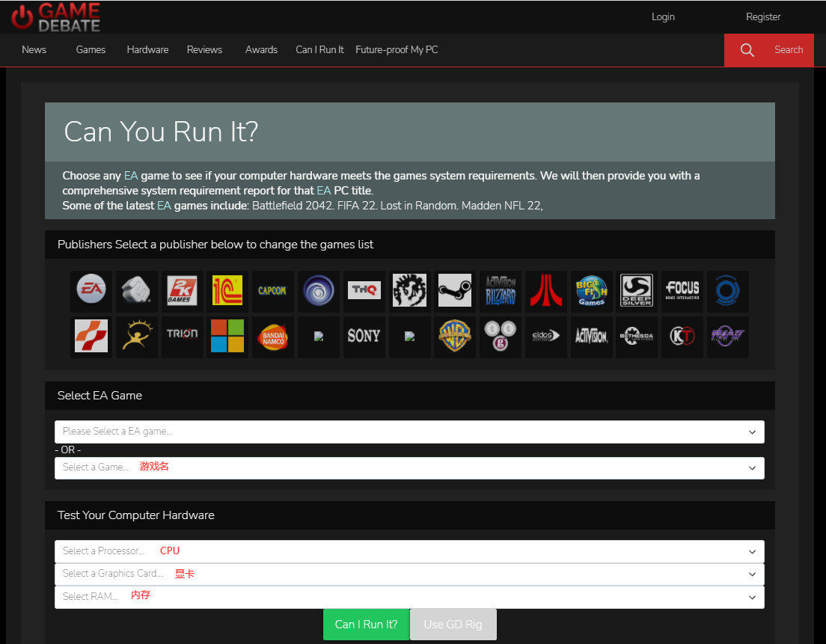Viewport: 826px width, 644px height.
Task: Choose the Bandai Namco logo
Action: coord(273,336)
